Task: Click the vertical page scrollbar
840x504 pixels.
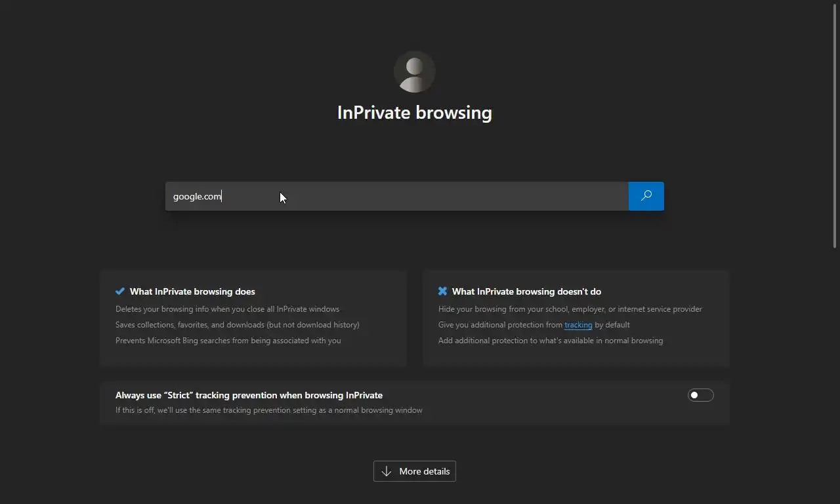Action: click(835, 127)
